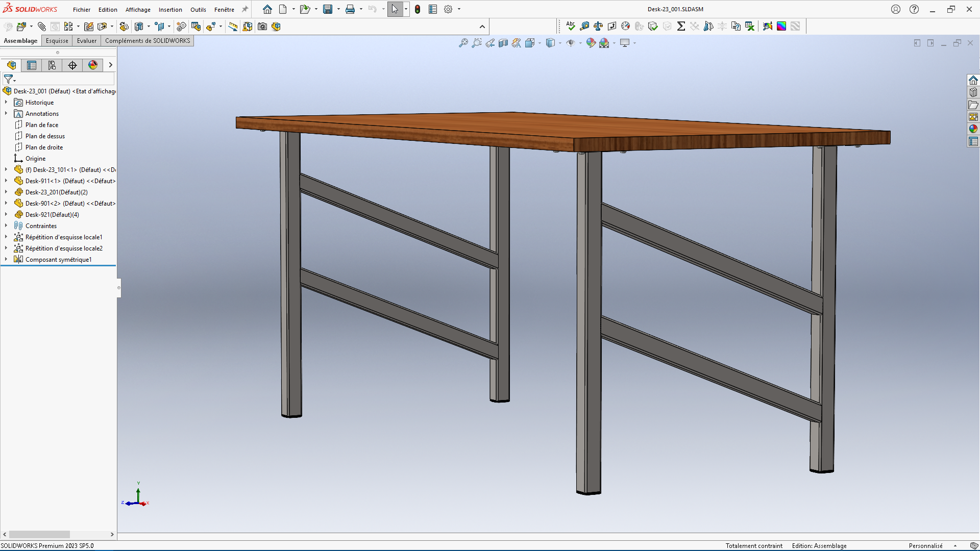Open the DisplayManager color sphere tab

[x=93, y=65]
